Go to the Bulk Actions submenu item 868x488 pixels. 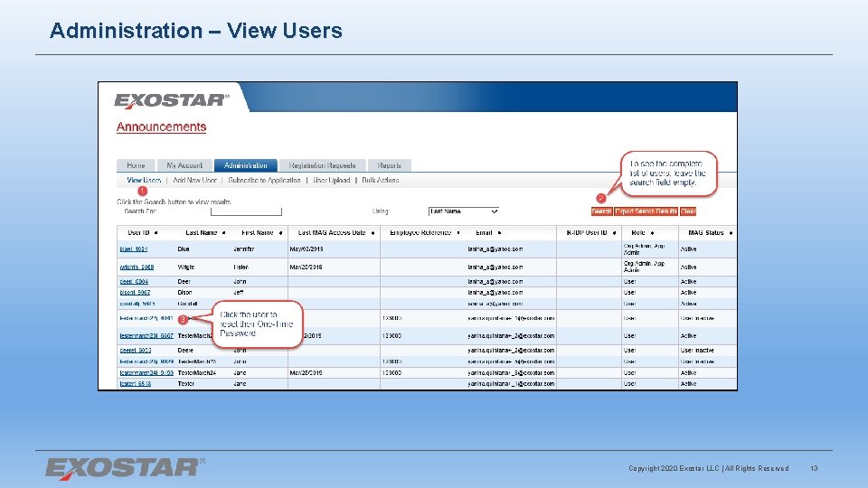pyautogui.click(x=381, y=181)
